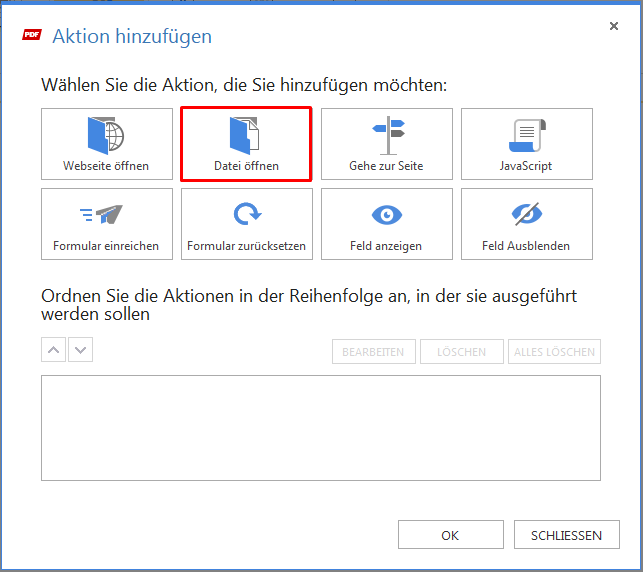Close the dialog with the X
This screenshot has height=572, width=643.
click(613, 26)
